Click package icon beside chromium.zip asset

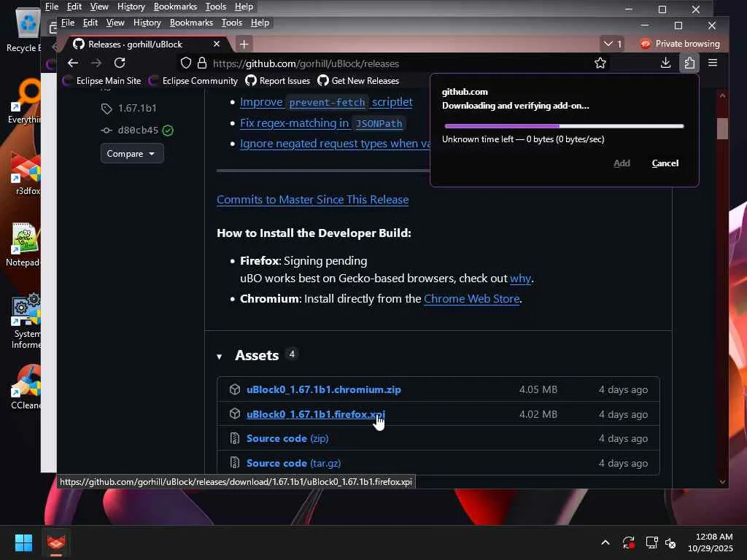click(x=234, y=389)
